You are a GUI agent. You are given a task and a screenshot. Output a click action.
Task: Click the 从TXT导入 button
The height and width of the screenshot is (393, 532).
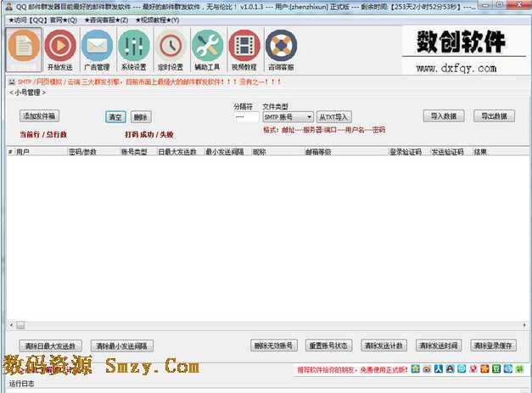[333, 117]
